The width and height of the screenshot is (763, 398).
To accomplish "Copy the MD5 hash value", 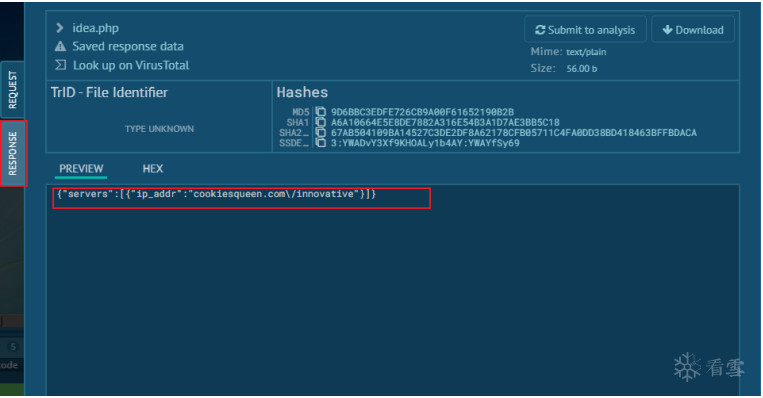I will [x=320, y=112].
